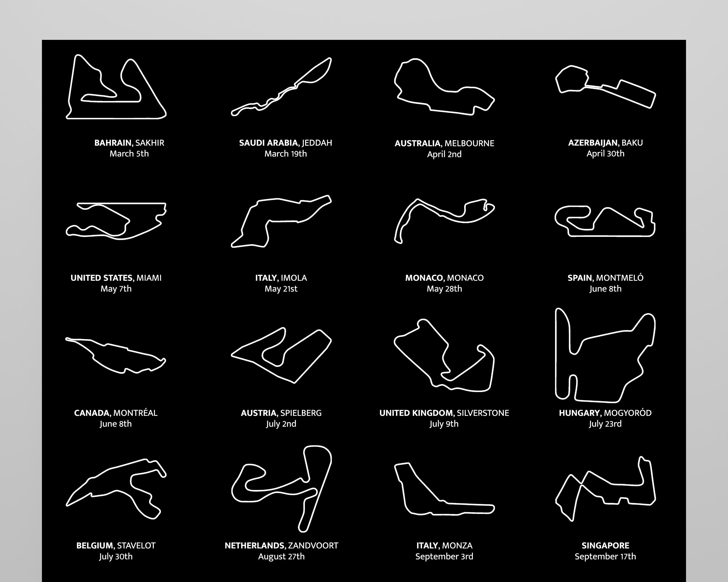728x582 pixels.
Task: Select the Monaco circuit outline
Action: point(444,221)
